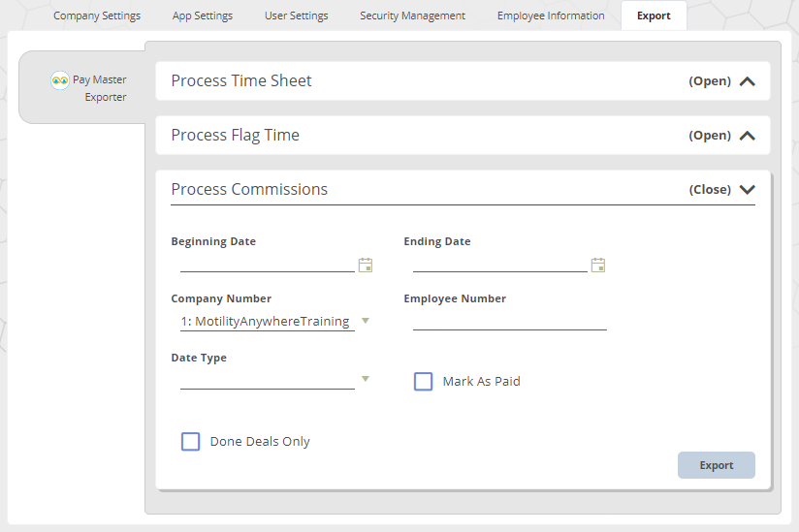Switch to the Company Settings tab
Viewport: 799px width, 532px height.
[97, 16]
